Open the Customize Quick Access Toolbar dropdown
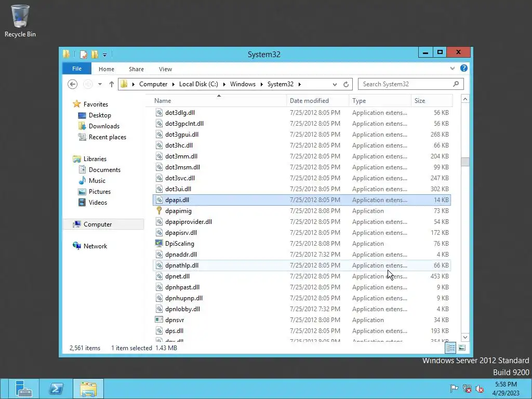The height and width of the screenshot is (399, 532). [104, 55]
